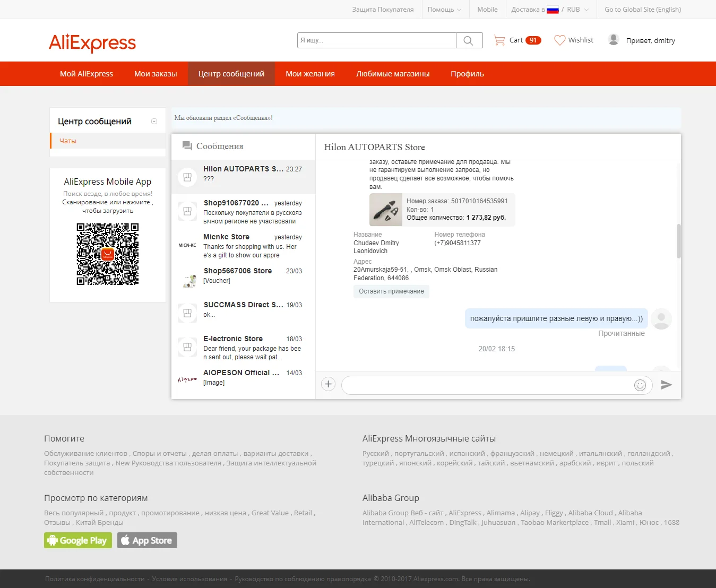The width and height of the screenshot is (716, 588).
Task: Click the Привет, dmitry account link
Action: point(651,40)
